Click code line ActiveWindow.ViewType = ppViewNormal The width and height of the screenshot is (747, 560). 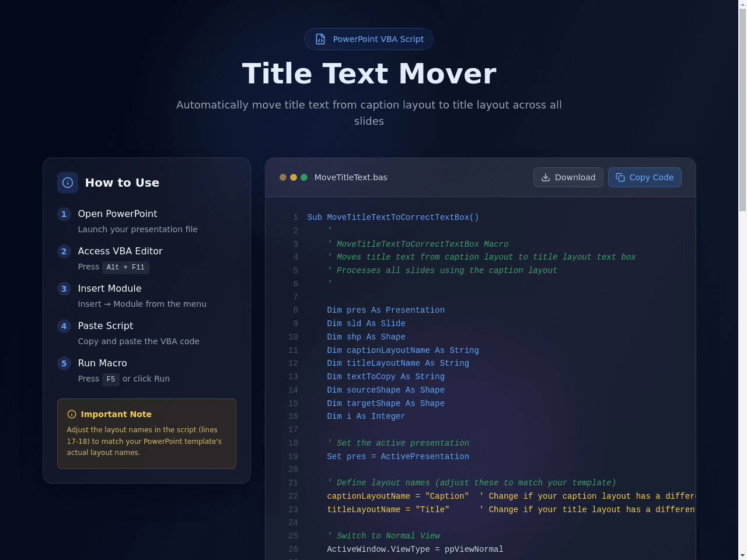point(415,549)
